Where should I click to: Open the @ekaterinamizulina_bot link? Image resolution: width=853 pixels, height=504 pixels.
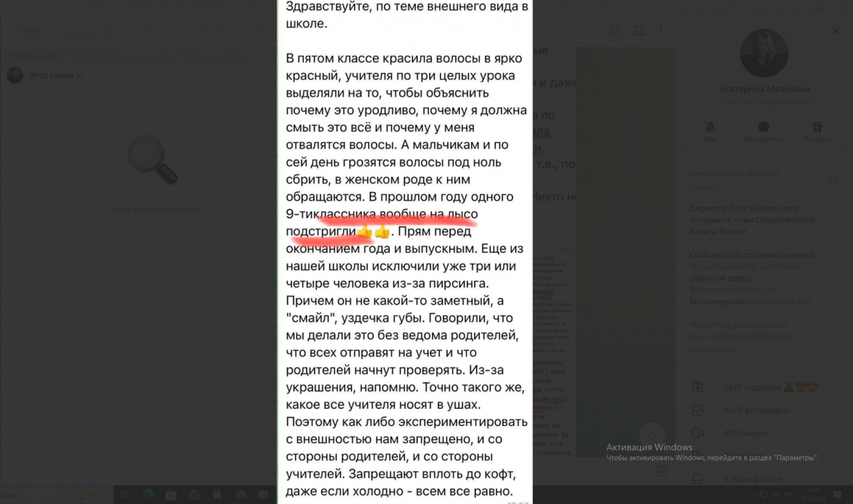point(733,290)
